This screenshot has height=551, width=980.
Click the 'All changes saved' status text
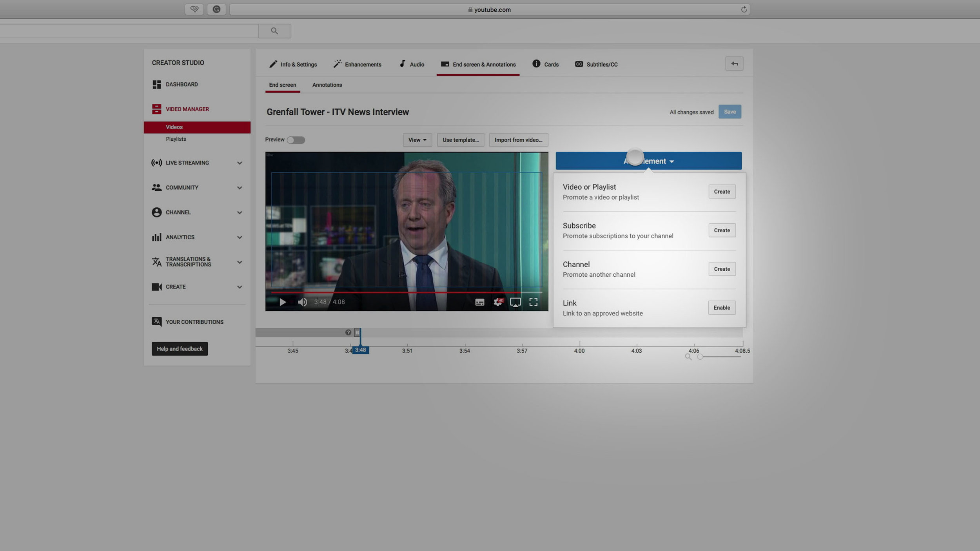coord(691,112)
